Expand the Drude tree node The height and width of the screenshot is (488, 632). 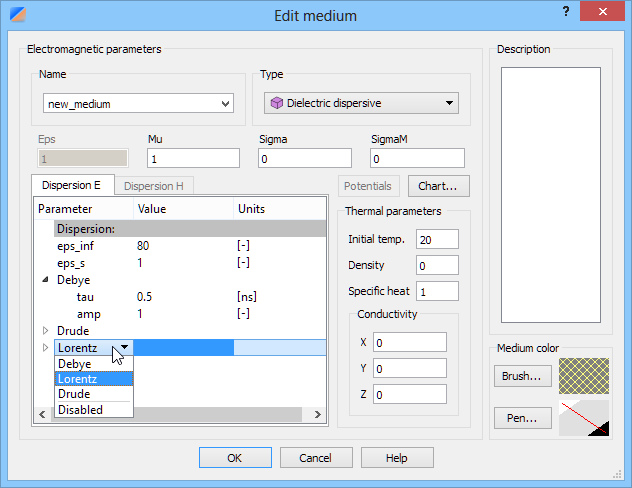(45, 330)
